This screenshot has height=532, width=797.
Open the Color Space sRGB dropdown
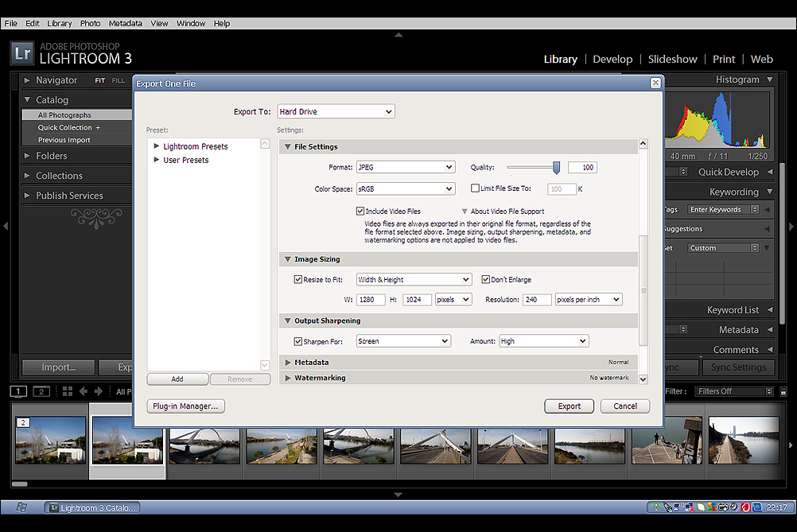tap(406, 189)
